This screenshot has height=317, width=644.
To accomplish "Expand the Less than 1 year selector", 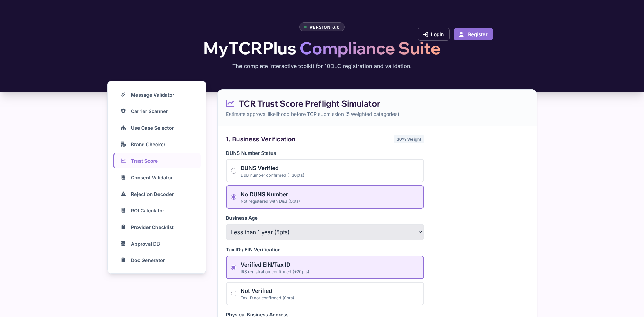I will click(325, 232).
